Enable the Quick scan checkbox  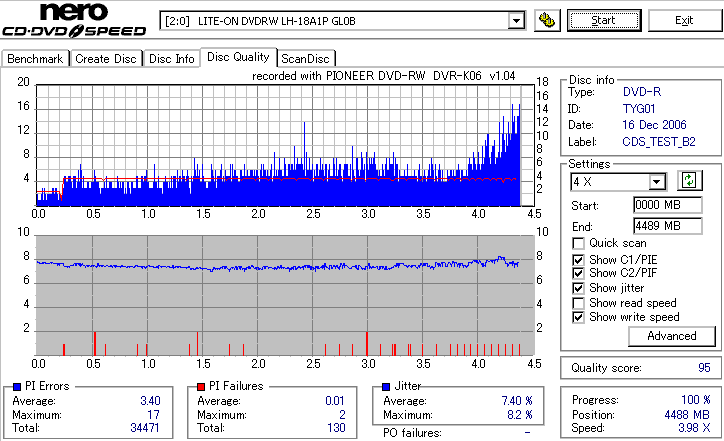tap(578, 243)
